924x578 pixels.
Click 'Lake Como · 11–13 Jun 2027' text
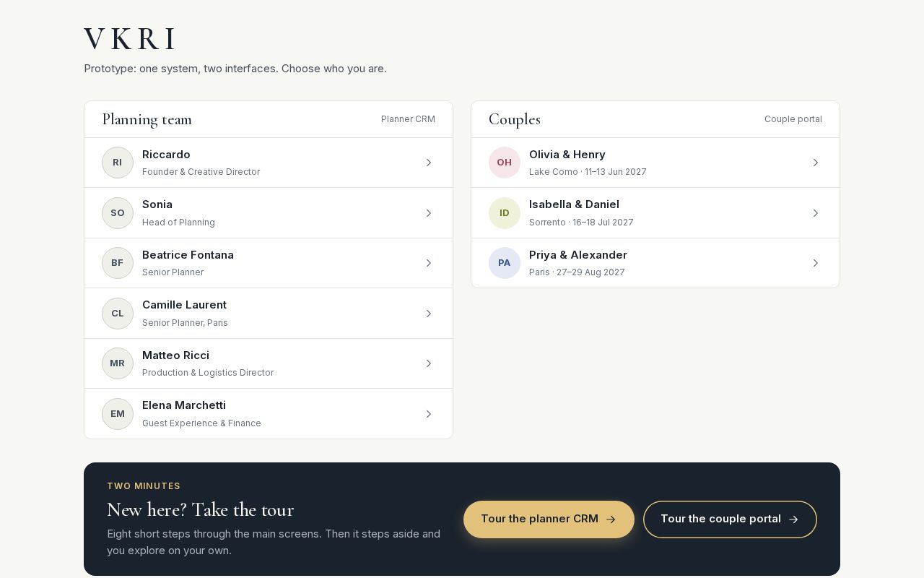(588, 172)
